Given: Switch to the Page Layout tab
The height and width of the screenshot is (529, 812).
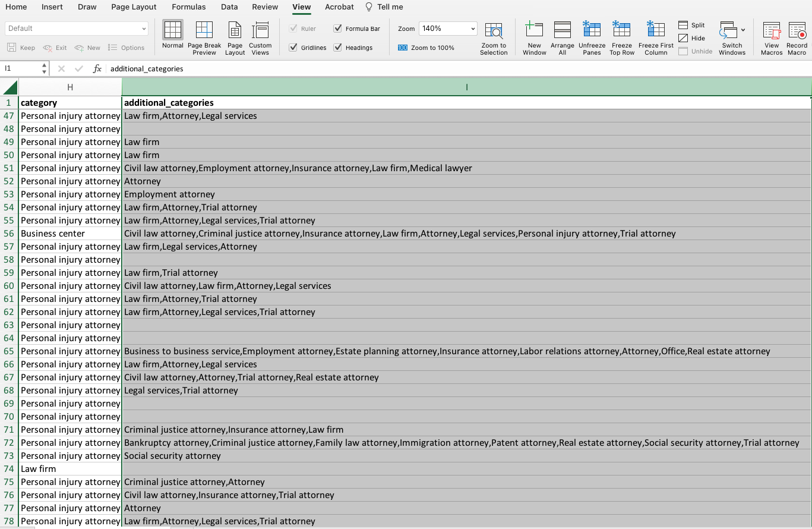Looking at the screenshot, I should pos(134,7).
